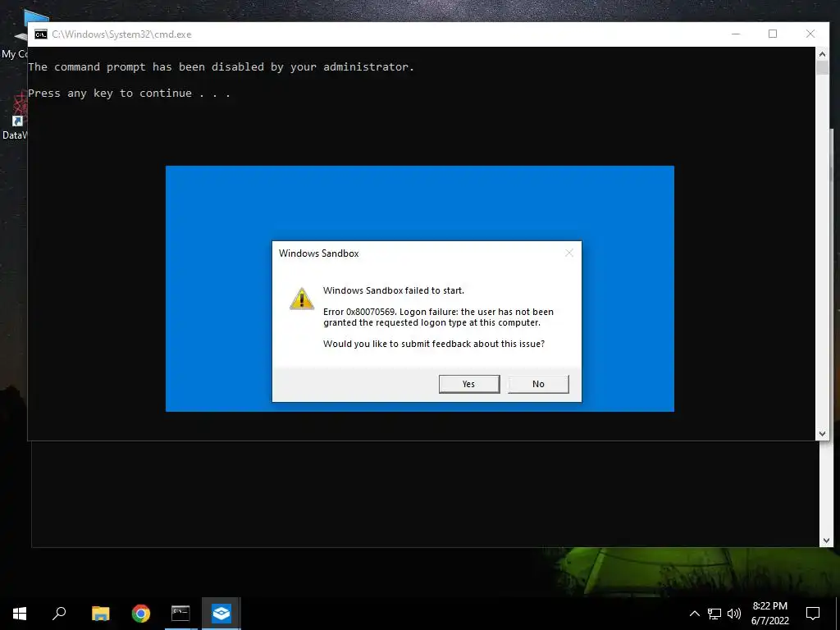Click 'Error 0x80070569' message text

point(438,317)
